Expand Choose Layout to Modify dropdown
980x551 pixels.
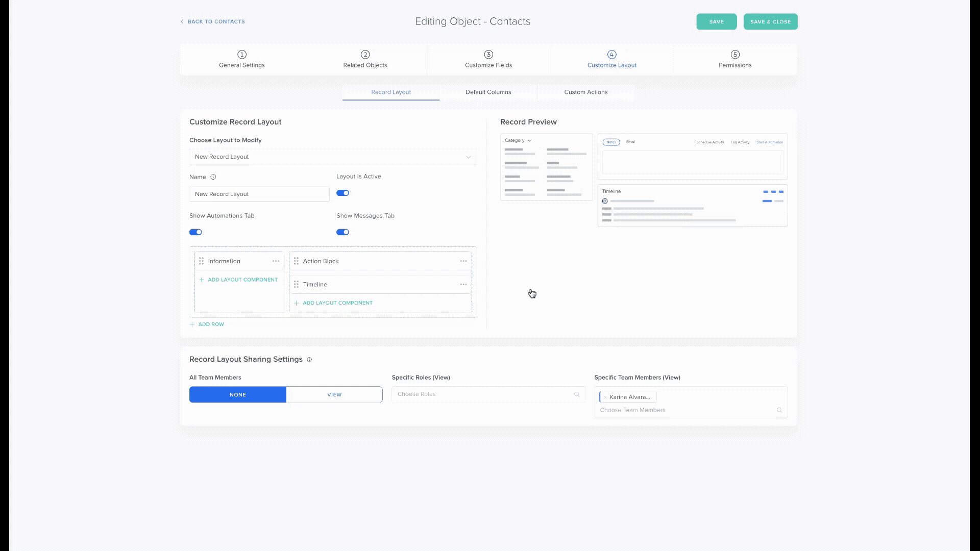tap(332, 157)
